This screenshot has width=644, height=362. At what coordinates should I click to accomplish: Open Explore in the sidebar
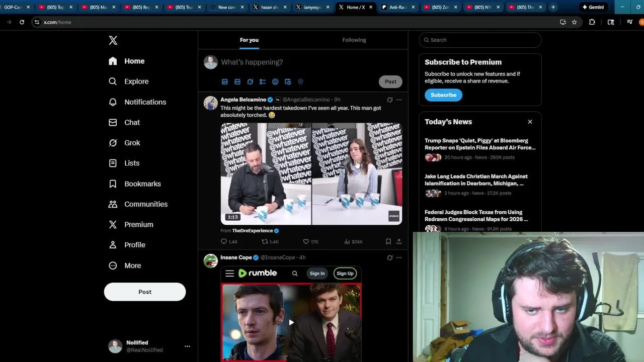pyautogui.click(x=129, y=81)
